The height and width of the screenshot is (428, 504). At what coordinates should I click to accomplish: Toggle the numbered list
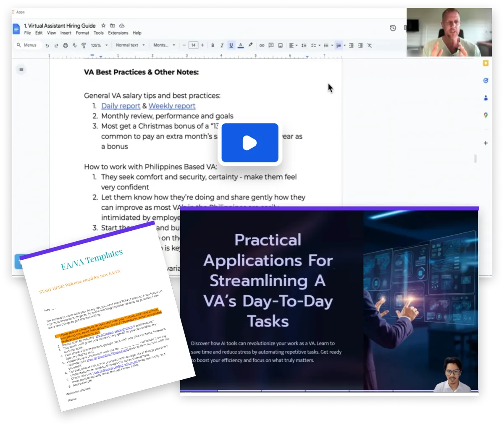coord(339,45)
